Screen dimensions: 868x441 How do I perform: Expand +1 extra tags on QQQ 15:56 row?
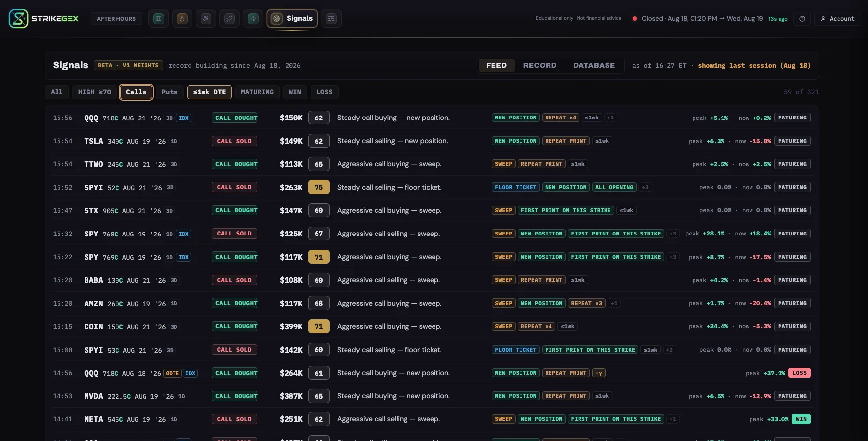610,118
